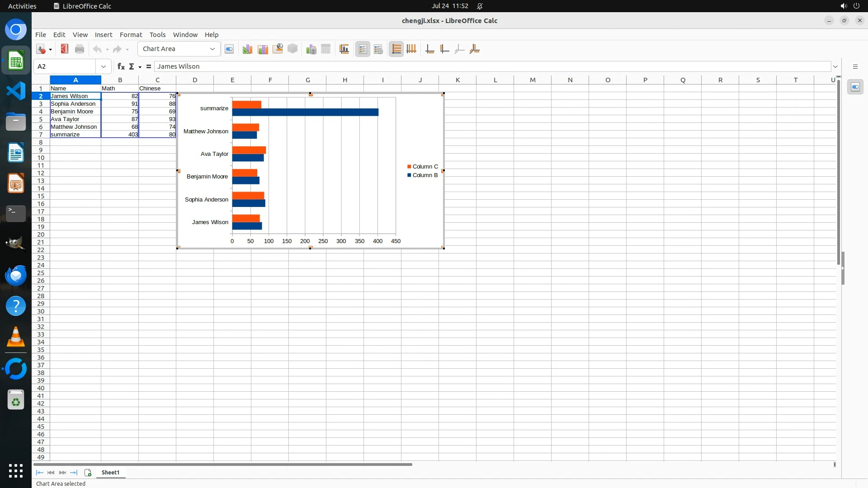The width and height of the screenshot is (868, 488).
Task: Toggle Horizontal Grids button
Action: [396, 49]
